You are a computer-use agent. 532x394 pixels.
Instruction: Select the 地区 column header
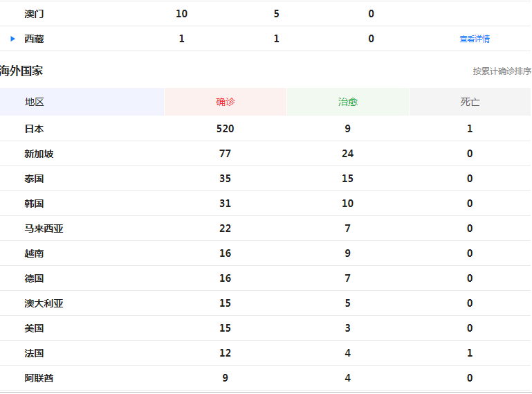35,102
